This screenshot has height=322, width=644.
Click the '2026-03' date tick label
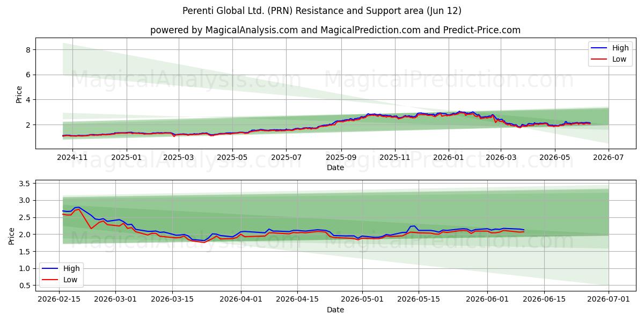click(501, 157)
